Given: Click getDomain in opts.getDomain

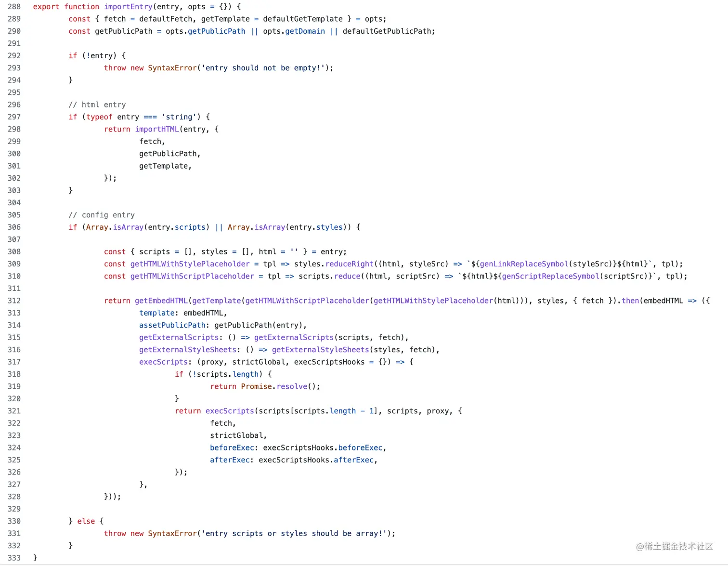Looking at the screenshot, I should (305, 31).
